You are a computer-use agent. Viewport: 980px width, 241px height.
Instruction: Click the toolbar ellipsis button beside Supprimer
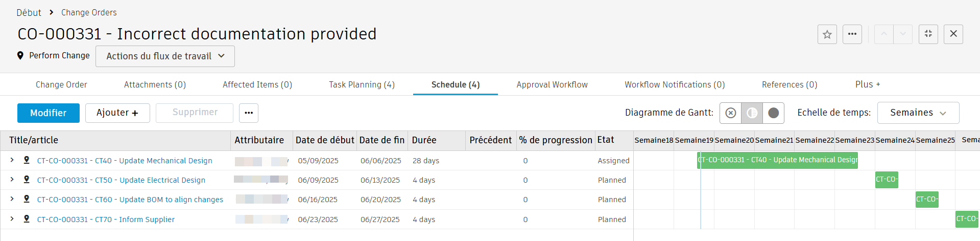(248, 113)
